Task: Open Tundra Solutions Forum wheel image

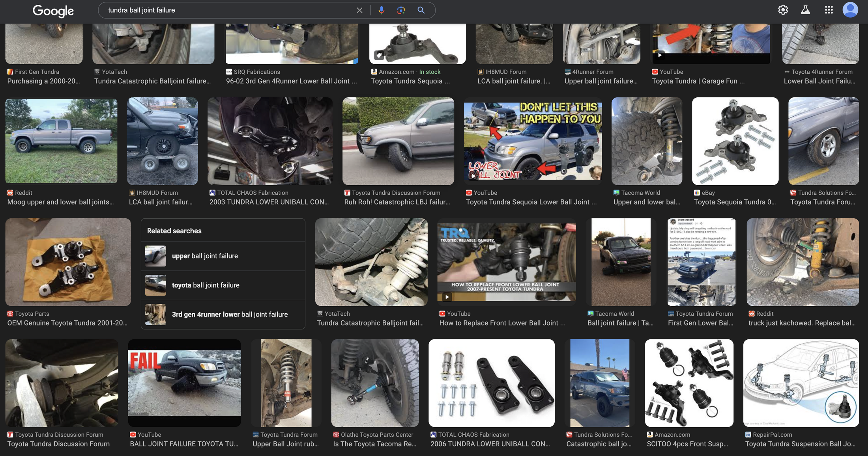Action: pyautogui.click(x=823, y=141)
